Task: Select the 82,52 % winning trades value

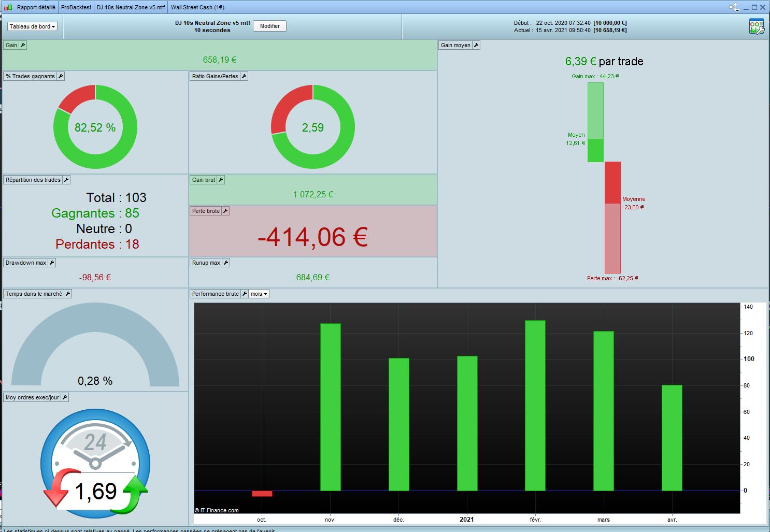Action: [95, 127]
